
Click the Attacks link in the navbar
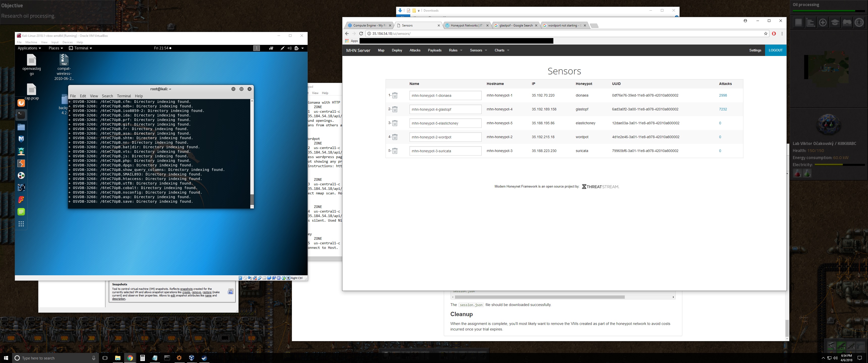(415, 50)
